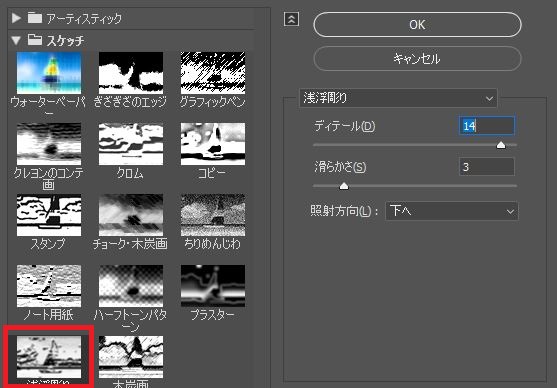Screen dimensions: 557x388
Task: Select the 木炭画 filter thumbnail
Action: (x=131, y=357)
